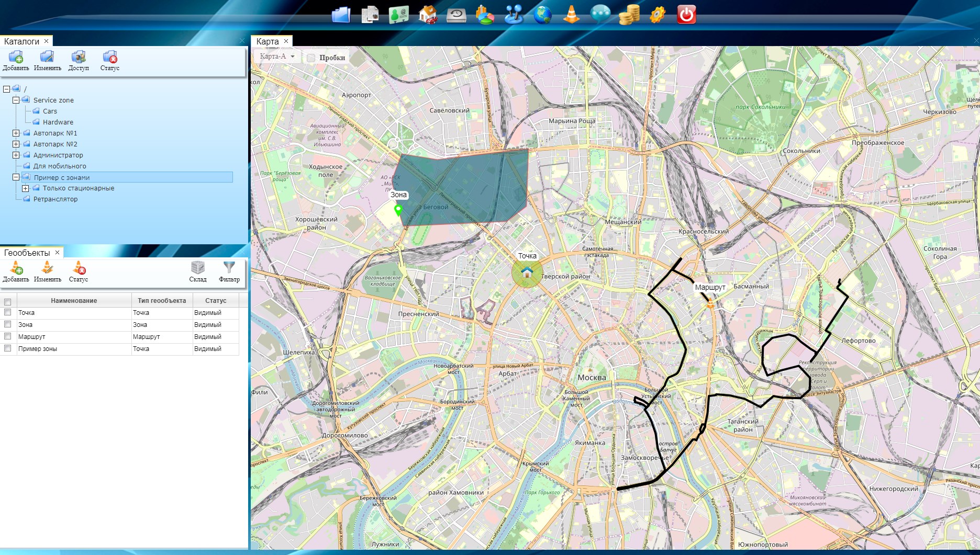Click the house with car icon
Screen dimensions: 980x555
coord(428,14)
